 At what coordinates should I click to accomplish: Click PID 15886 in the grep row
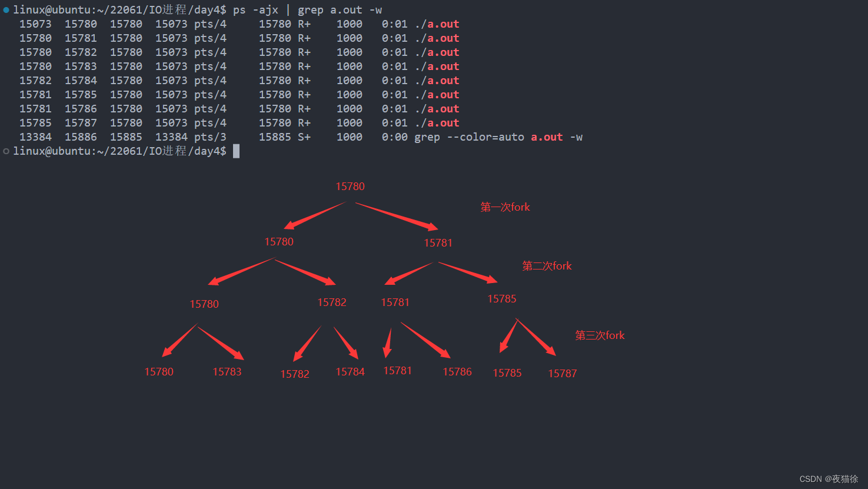tap(81, 137)
